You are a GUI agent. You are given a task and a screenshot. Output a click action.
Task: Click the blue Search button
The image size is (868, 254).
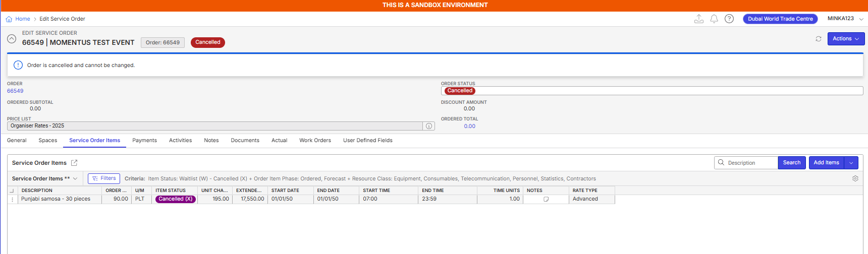tap(791, 163)
